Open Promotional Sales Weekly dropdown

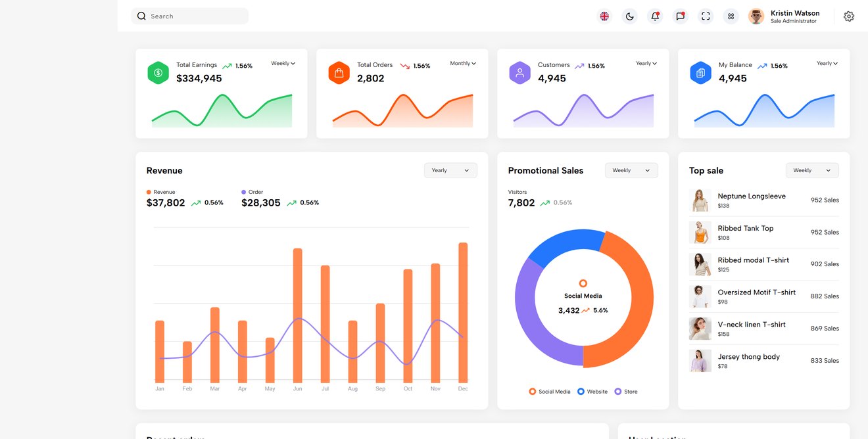tap(631, 170)
